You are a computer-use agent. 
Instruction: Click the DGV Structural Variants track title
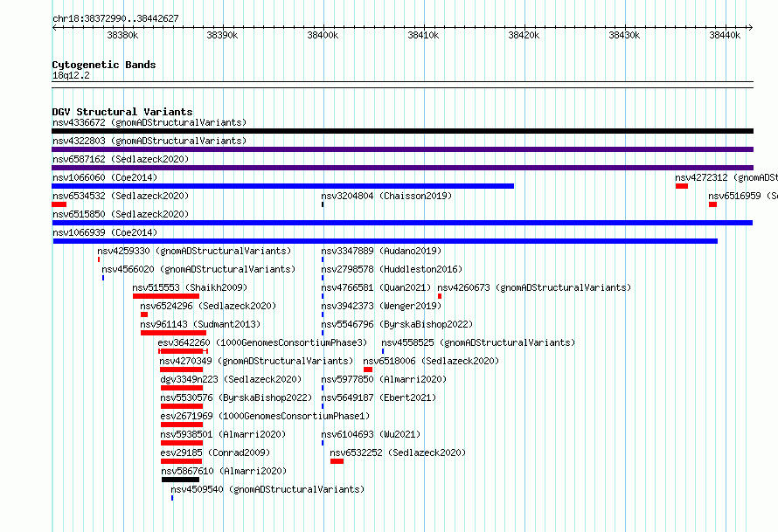122,112
